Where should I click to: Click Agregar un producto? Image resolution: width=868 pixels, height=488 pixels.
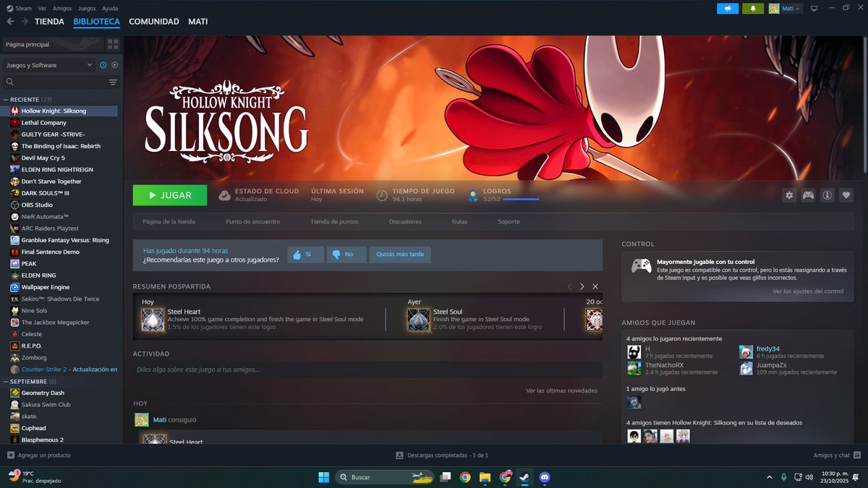[39, 455]
